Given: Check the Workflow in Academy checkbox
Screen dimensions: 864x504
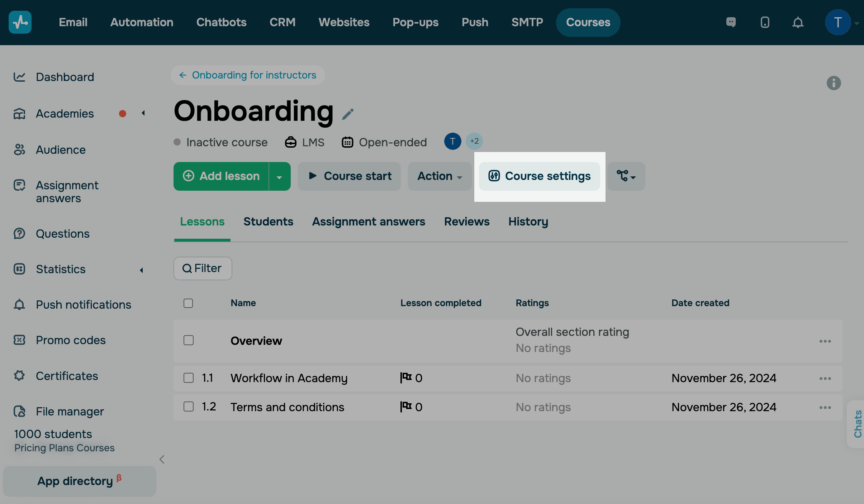Looking at the screenshot, I should pos(189,378).
